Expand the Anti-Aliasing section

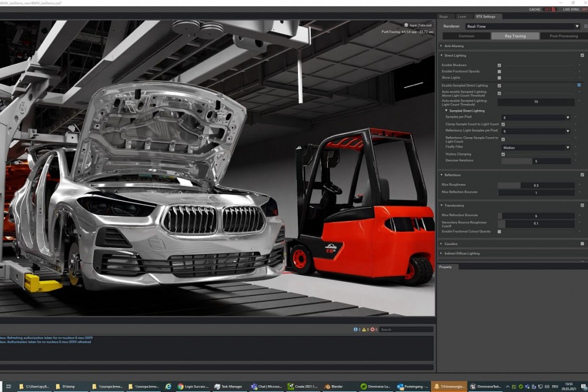[454, 46]
